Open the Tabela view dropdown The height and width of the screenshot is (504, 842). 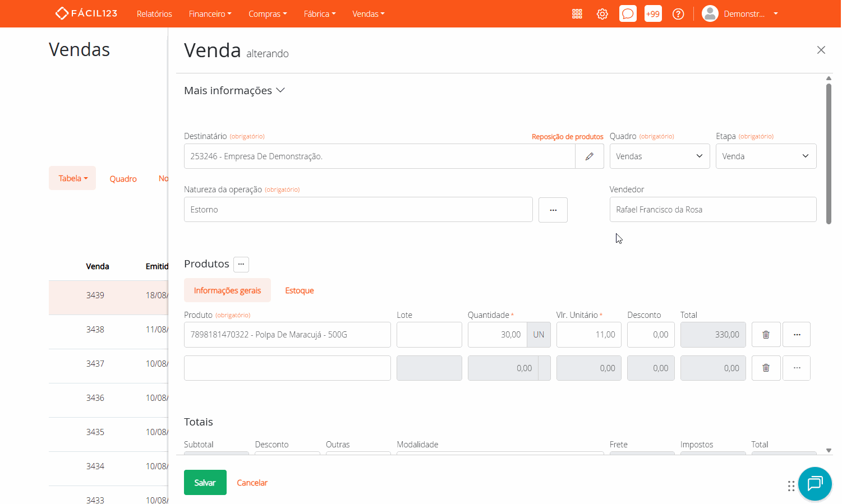(72, 178)
